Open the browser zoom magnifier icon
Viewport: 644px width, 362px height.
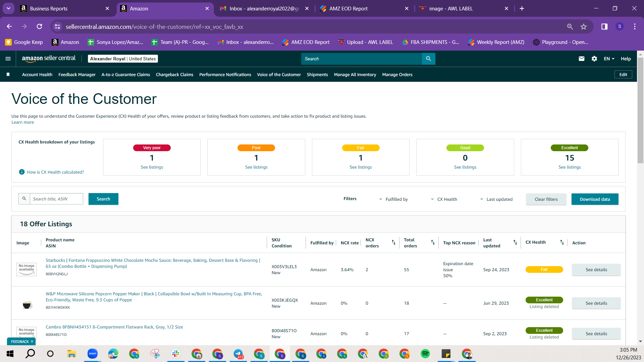(x=570, y=26)
